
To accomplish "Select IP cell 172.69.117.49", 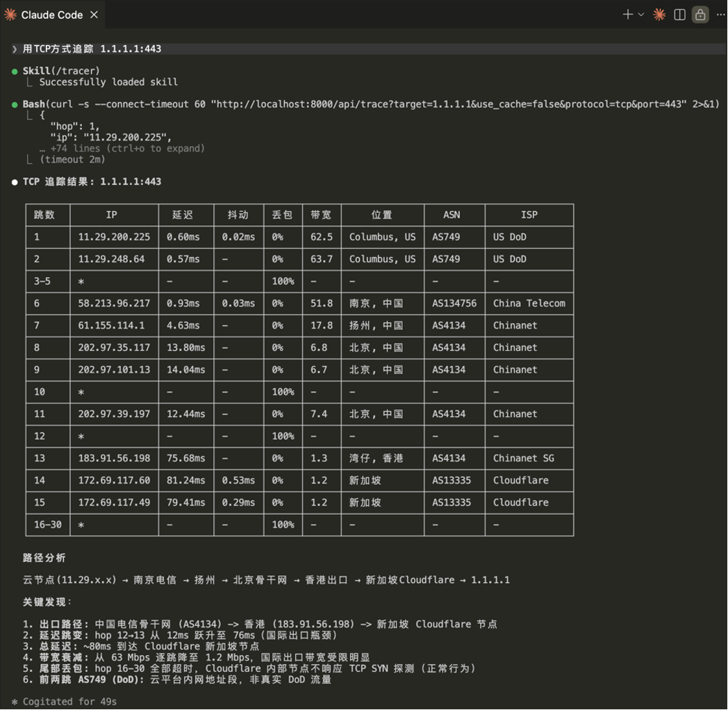I will coord(114,502).
